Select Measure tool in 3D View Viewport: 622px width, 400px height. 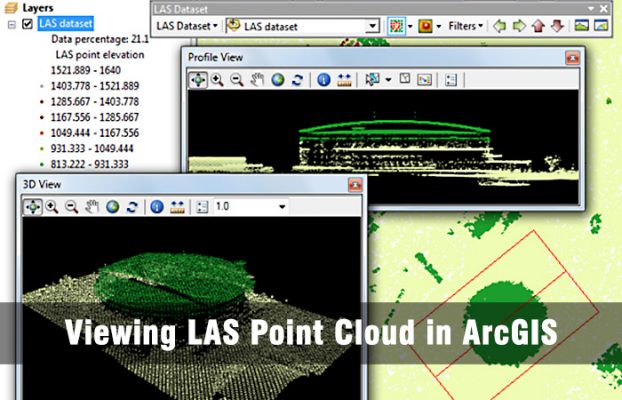177,207
